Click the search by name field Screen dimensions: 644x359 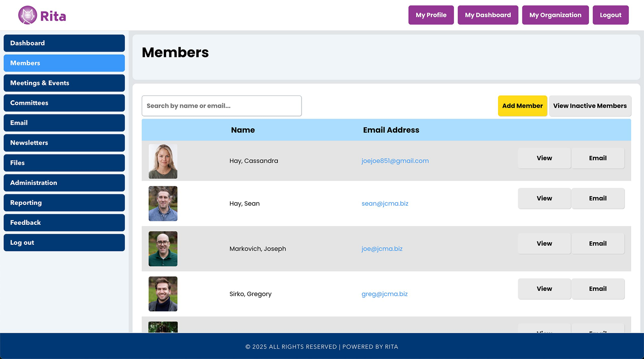tap(221, 106)
